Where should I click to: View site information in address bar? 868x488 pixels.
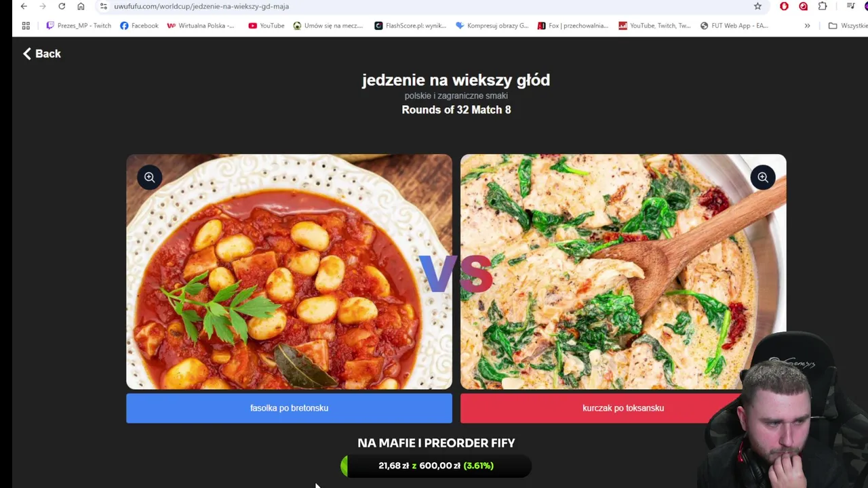pyautogui.click(x=103, y=6)
